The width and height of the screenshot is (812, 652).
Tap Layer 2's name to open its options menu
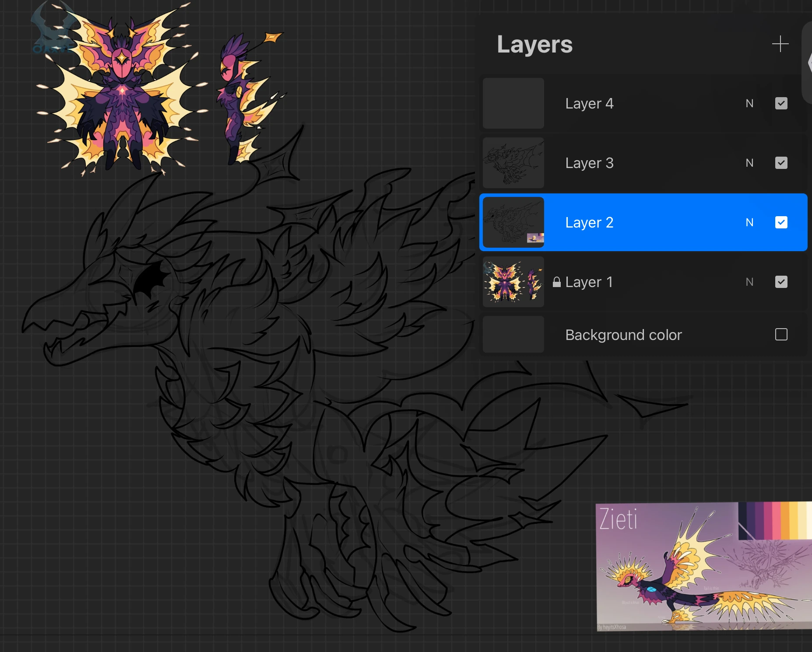click(x=589, y=222)
